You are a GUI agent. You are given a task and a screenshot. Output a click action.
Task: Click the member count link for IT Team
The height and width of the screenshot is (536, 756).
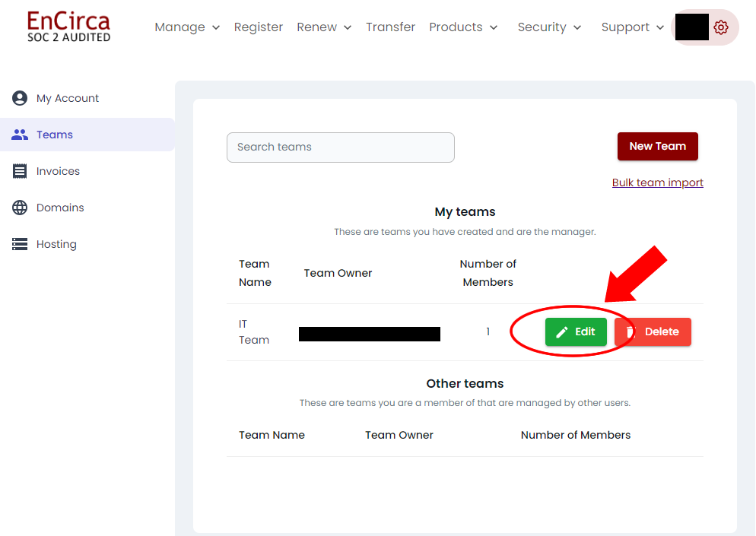point(488,331)
